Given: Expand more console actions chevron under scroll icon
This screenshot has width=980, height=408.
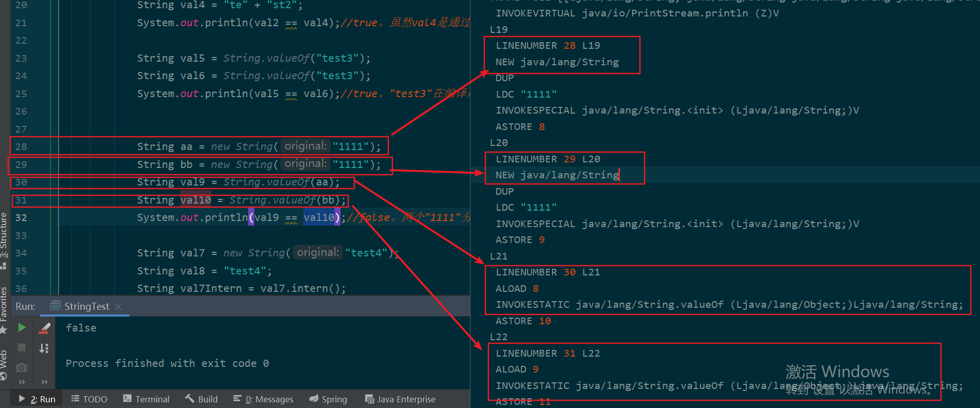Looking at the screenshot, I should point(44,382).
